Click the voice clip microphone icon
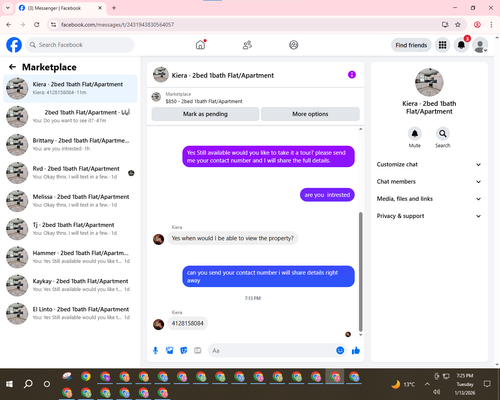500x400 pixels. click(155, 350)
